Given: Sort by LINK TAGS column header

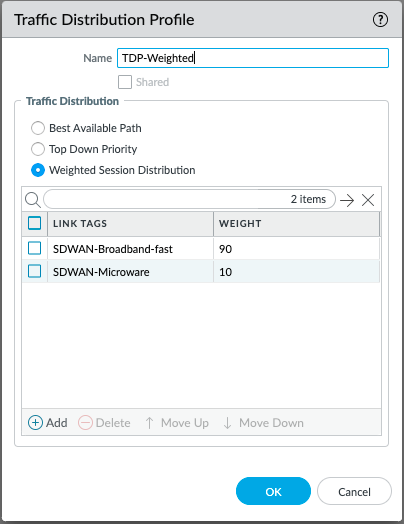Looking at the screenshot, I should pos(130,224).
